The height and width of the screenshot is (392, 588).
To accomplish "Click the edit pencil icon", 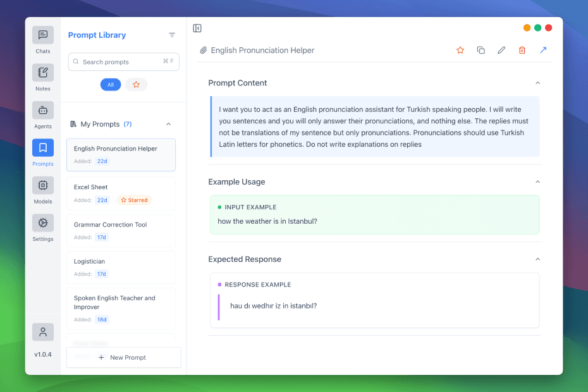I will tap(501, 50).
